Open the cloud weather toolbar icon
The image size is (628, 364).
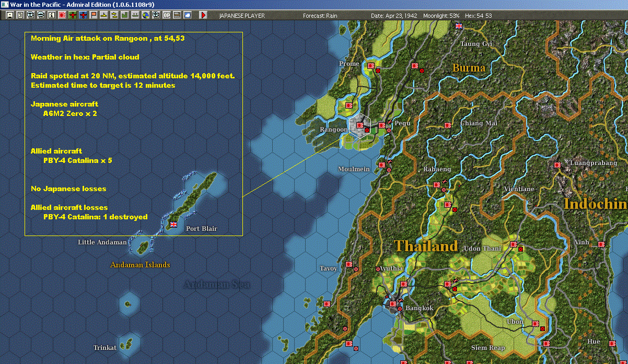(x=188, y=15)
